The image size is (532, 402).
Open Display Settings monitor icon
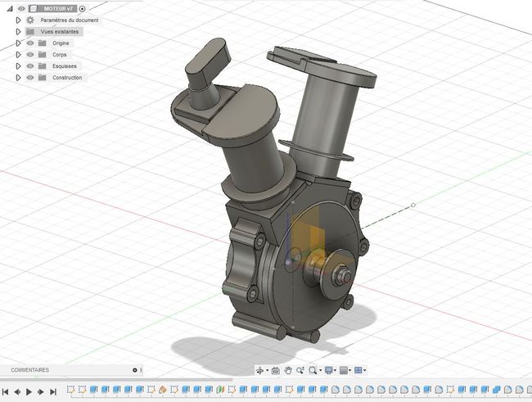click(x=328, y=370)
